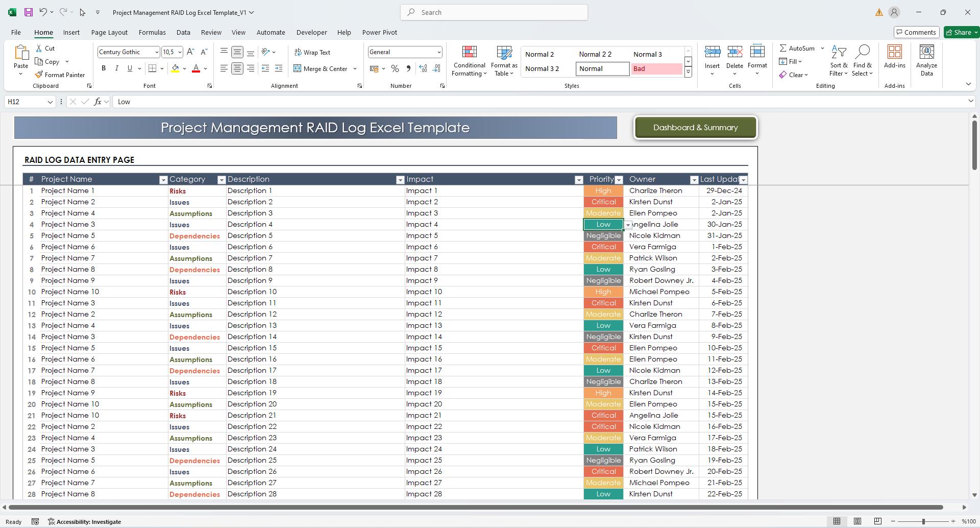Click the Dashboard & Summary button
The height and width of the screenshot is (528, 980).
pos(696,128)
